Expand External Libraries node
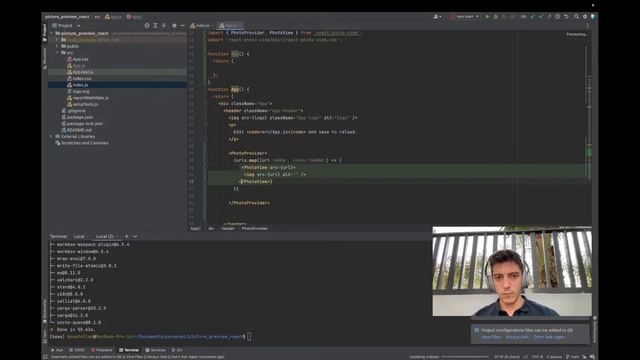 click(52, 136)
